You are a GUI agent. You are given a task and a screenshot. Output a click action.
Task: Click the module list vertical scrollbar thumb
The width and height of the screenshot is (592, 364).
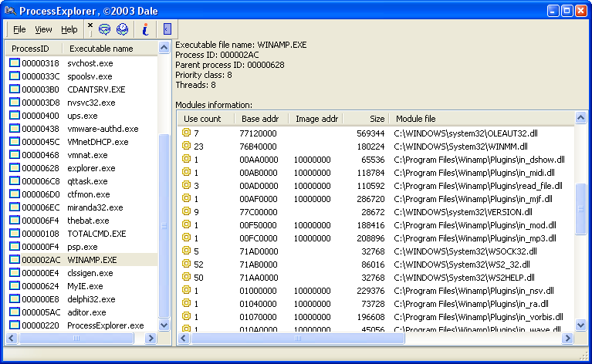click(x=580, y=209)
